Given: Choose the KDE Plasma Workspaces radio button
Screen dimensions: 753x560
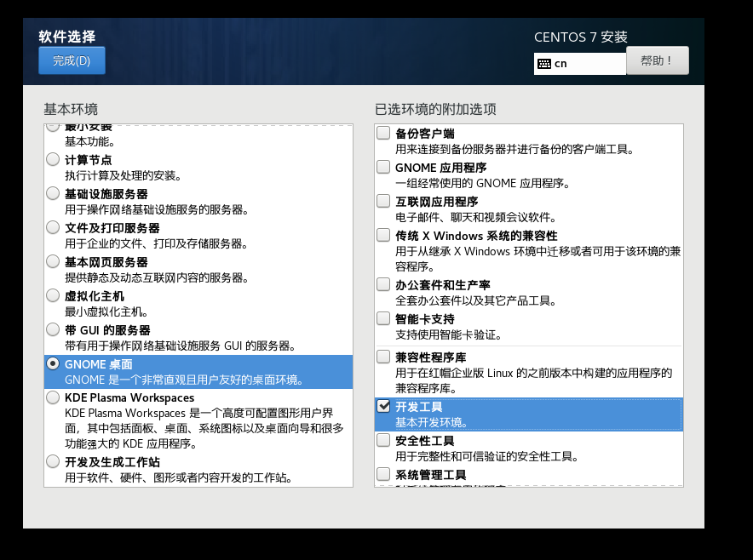Looking at the screenshot, I should pos(53,397).
